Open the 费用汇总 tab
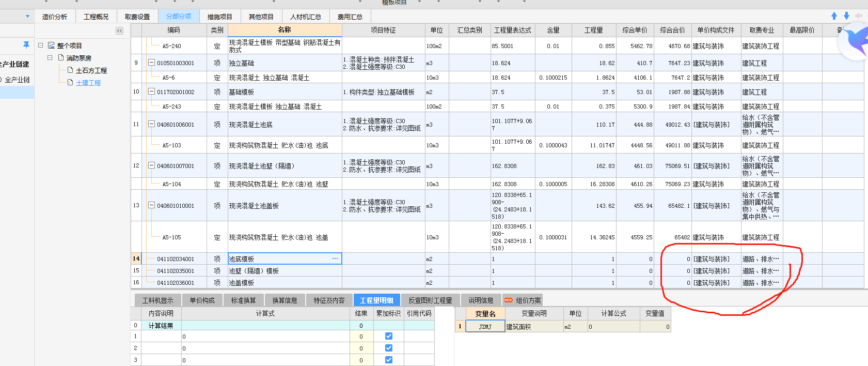Viewport: 868px width, 366px height. 350,17
